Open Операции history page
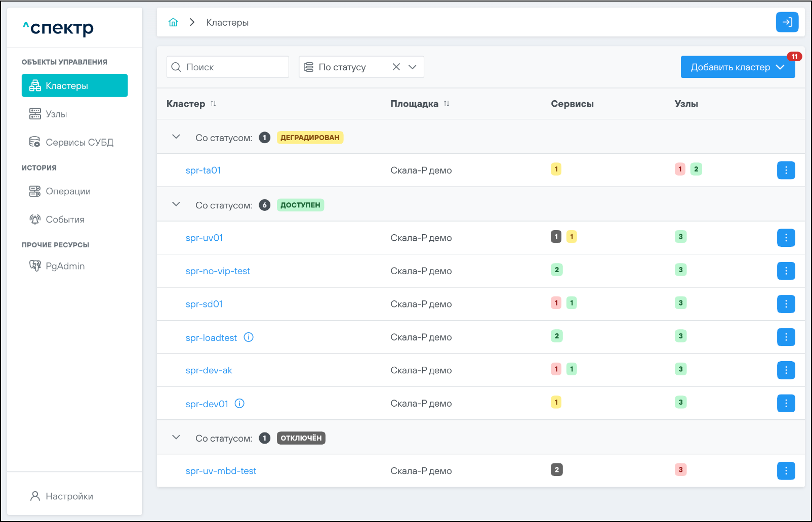This screenshot has height=522, width=812. 68,191
